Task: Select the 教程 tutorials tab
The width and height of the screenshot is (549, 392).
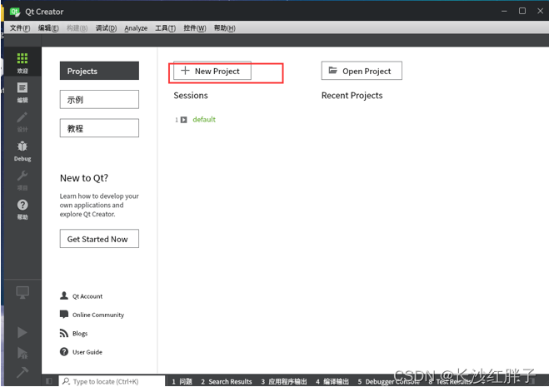Action: (x=99, y=128)
